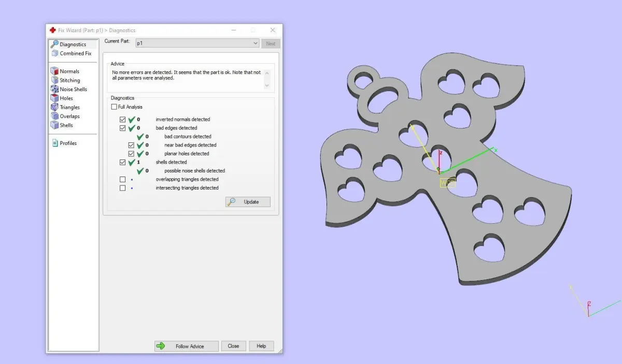This screenshot has height=364, width=622.
Task: Click the Advice message text box
Action: click(x=190, y=79)
